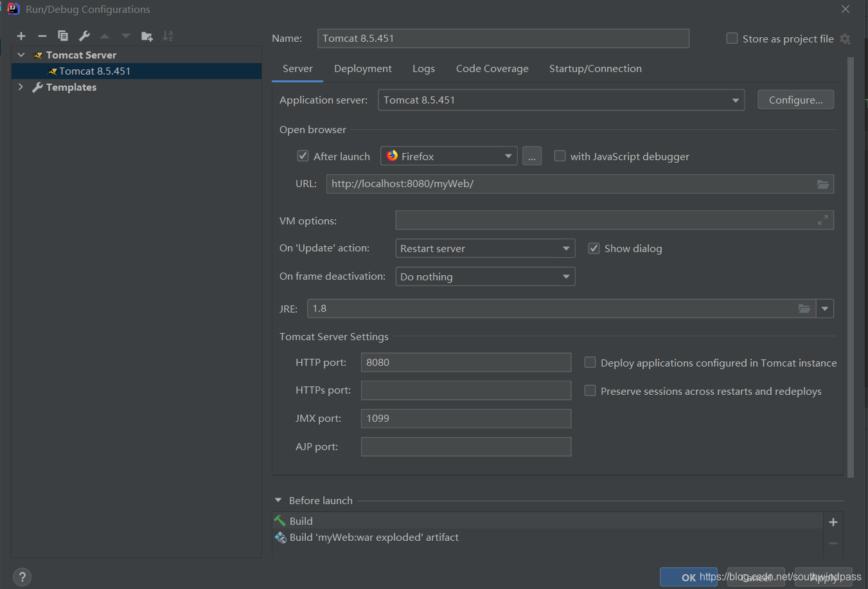Create a new folder with the folder icon
This screenshot has width=868, height=589.
[147, 36]
